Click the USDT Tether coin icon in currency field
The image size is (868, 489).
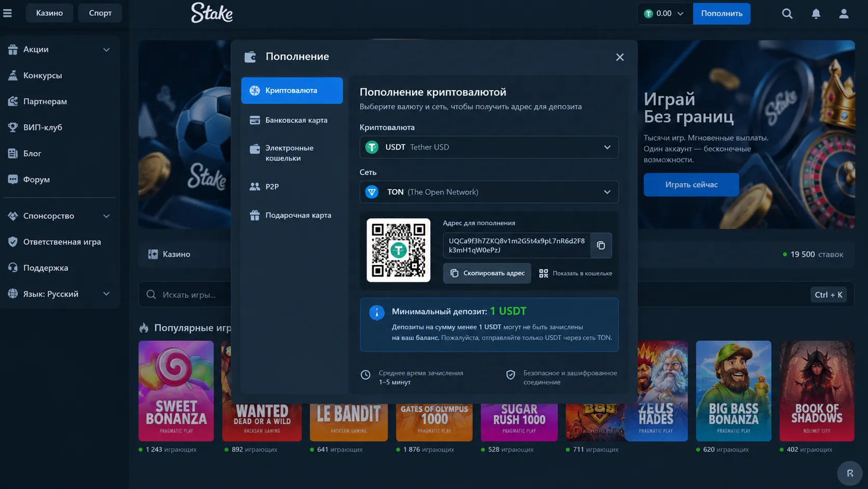pos(372,147)
